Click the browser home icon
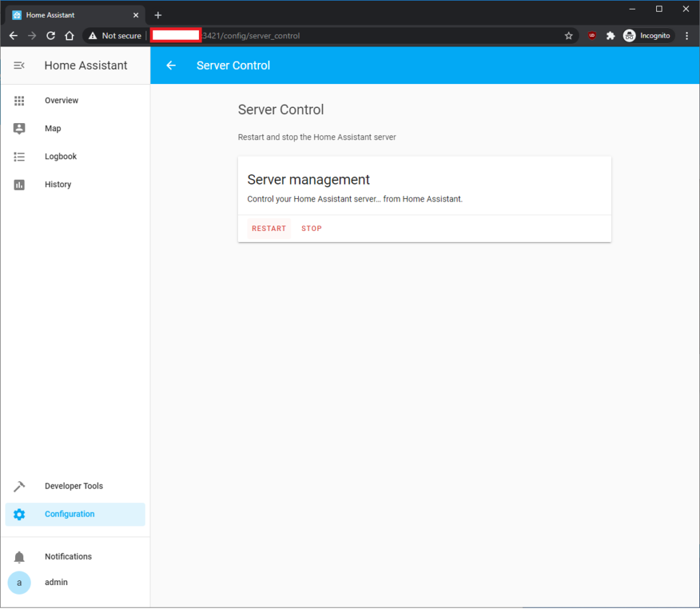Image resolution: width=700 pixels, height=609 pixels. tap(69, 36)
